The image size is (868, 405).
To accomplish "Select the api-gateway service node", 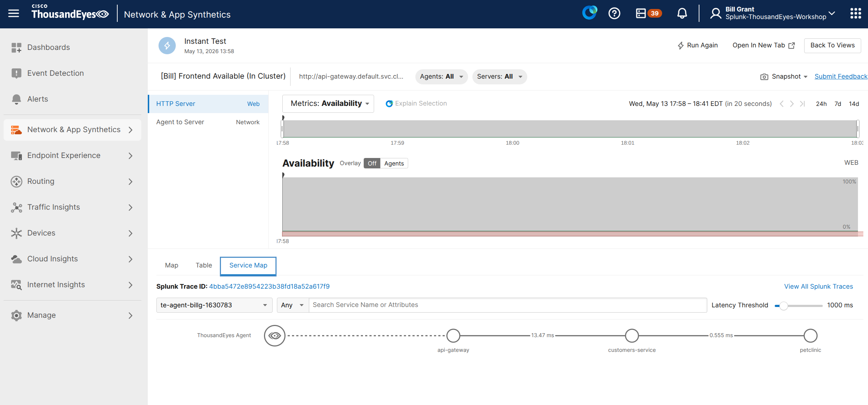I will pyautogui.click(x=453, y=336).
